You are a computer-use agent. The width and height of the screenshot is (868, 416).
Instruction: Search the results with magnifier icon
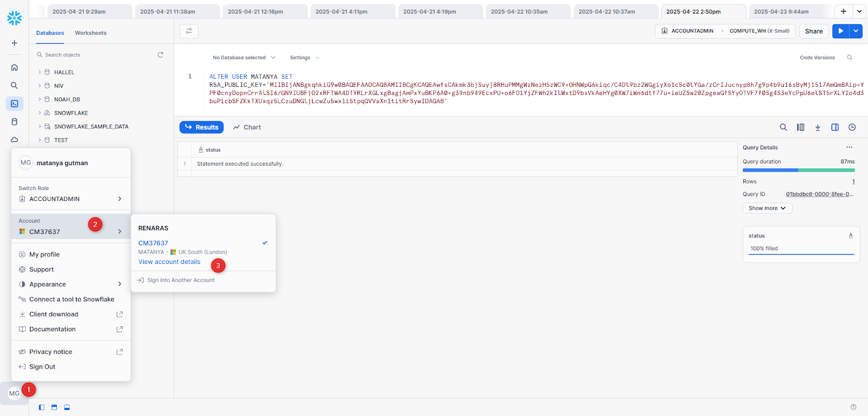(x=783, y=127)
